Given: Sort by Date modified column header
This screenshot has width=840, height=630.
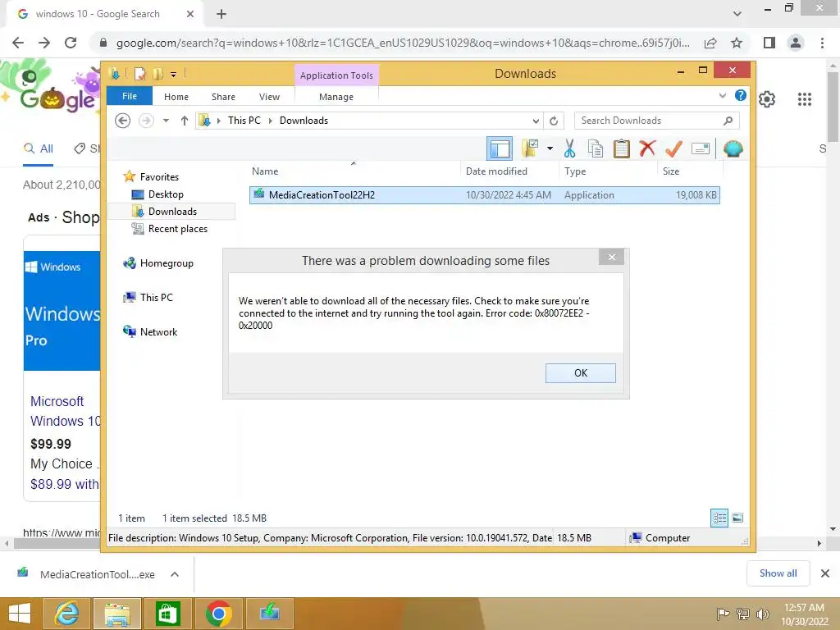Looking at the screenshot, I should [x=509, y=171].
